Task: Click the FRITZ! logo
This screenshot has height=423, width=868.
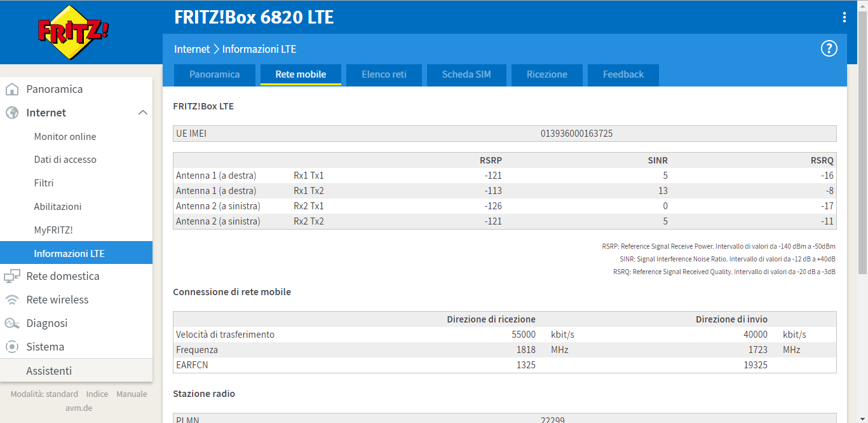Action: (x=73, y=32)
